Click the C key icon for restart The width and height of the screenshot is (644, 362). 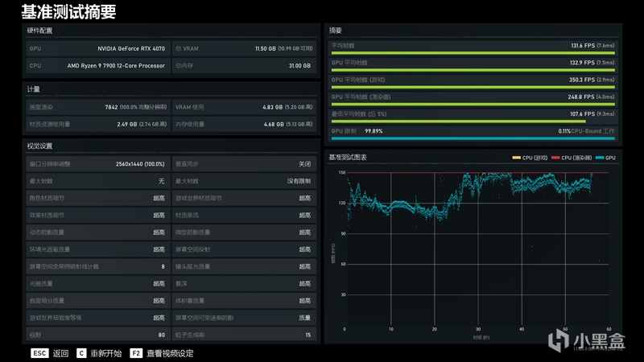tap(81, 353)
